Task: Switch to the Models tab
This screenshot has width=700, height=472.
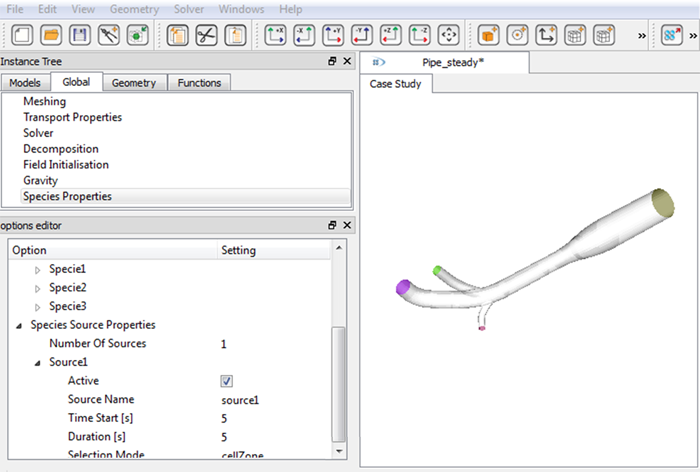Action: pos(25,83)
